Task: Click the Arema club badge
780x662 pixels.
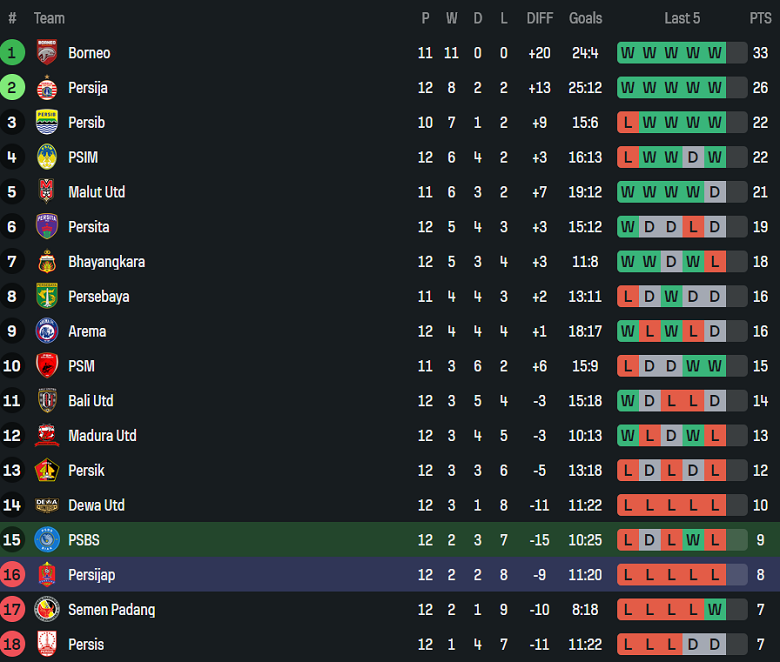Action: [47, 331]
